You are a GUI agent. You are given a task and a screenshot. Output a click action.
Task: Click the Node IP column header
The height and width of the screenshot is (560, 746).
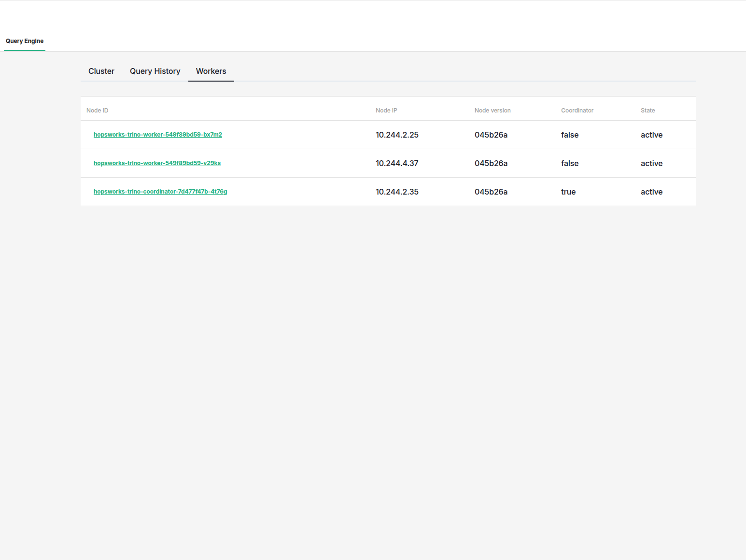[x=386, y=111]
